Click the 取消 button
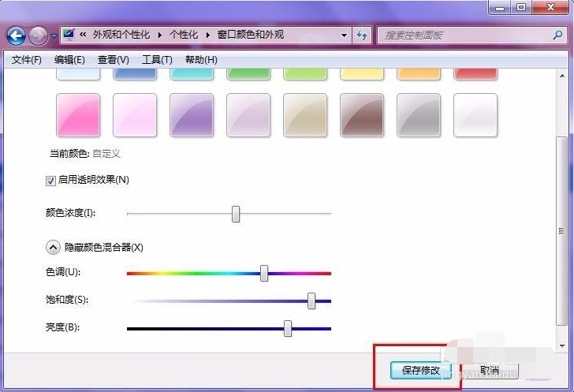Image resolution: width=574 pixels, height=392 pixels. click(489, 371)
